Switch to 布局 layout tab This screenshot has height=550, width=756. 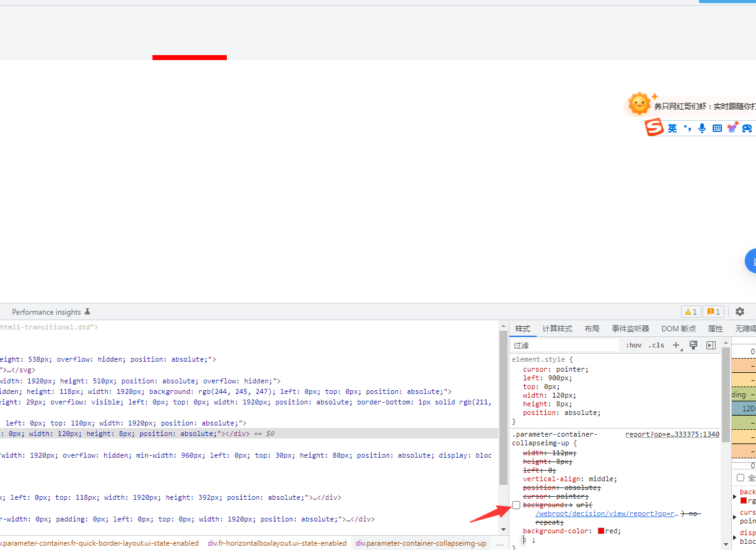coord(592,328)
